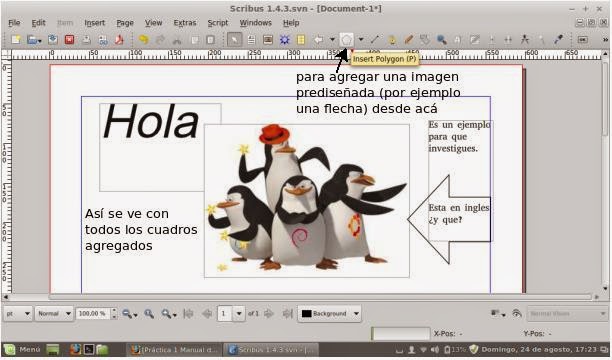Activate the Rotate Item tool

point(425,39)
